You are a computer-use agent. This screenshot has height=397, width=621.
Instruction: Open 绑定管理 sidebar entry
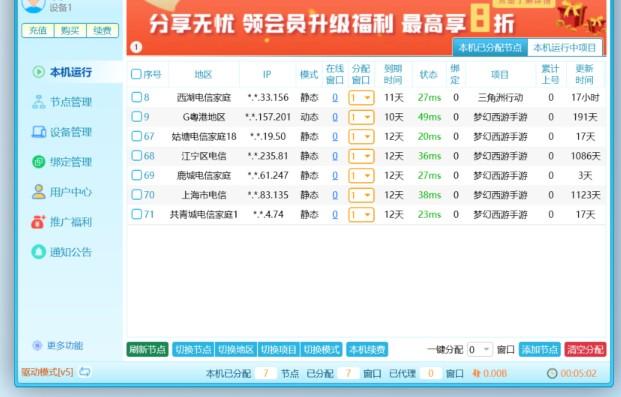point(62,162)
